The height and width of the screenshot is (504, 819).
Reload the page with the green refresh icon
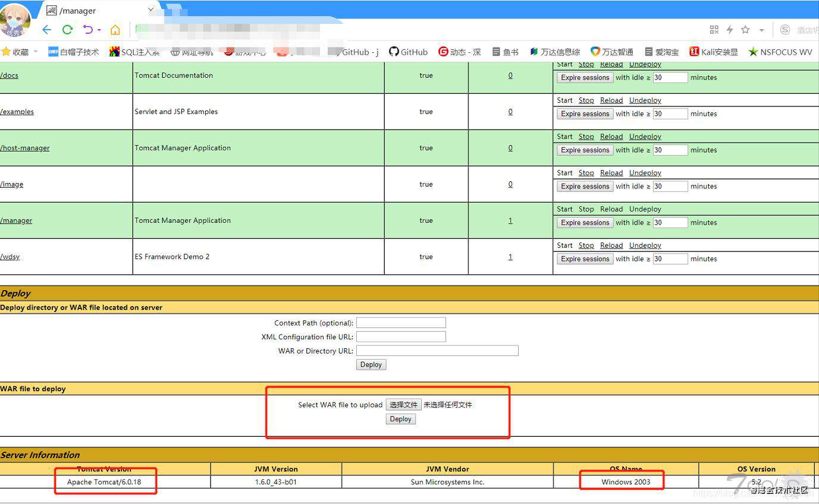[68, 30]
